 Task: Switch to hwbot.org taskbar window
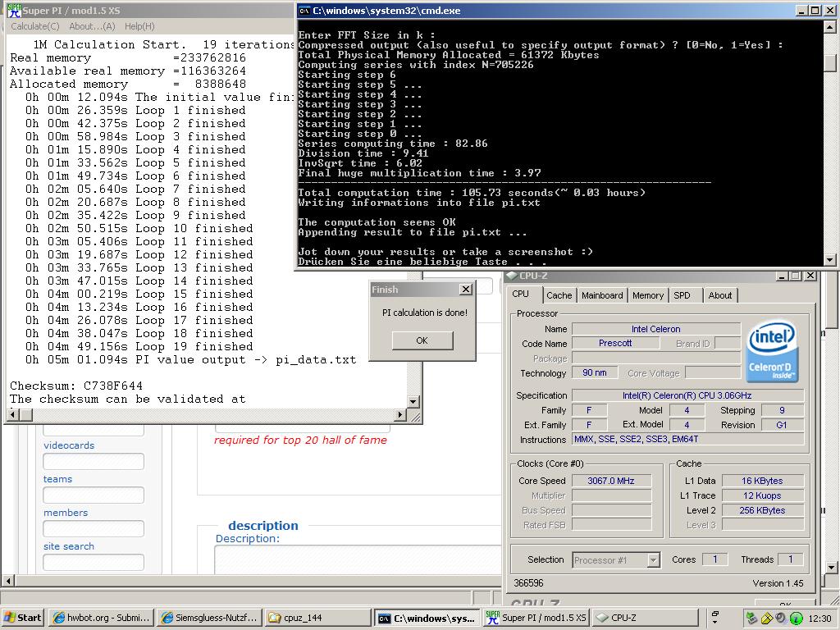pyautogui.click(x=101, y=618)
